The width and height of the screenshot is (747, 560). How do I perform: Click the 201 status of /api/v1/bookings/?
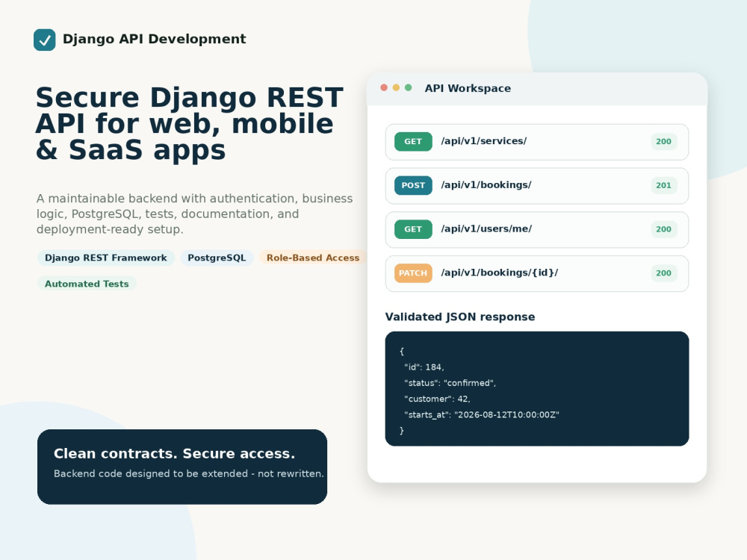pos(663,185)
